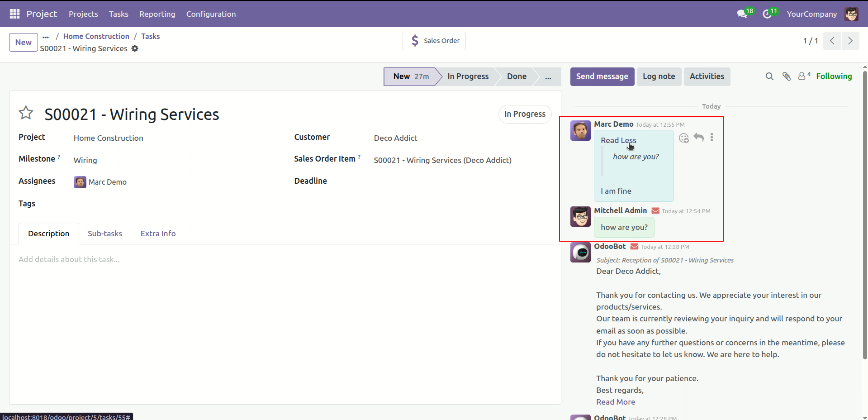Open the attachments paperclip icon
Viewport: 868px width, 420px height.
(787, 76)
